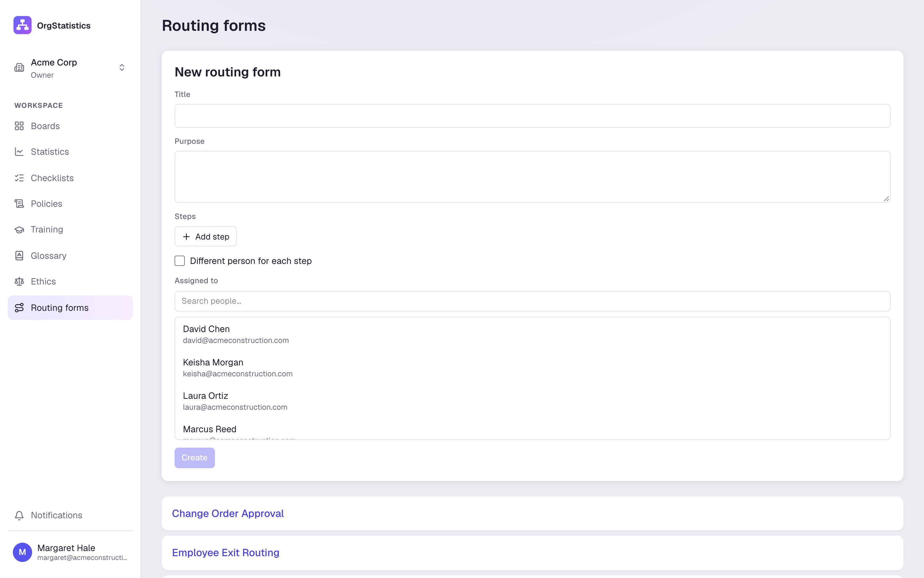Click Margaret Hale's name in the sidebar
Viewport: 924px width, 578px height.
pyautogui.click(x=66, y=548)
